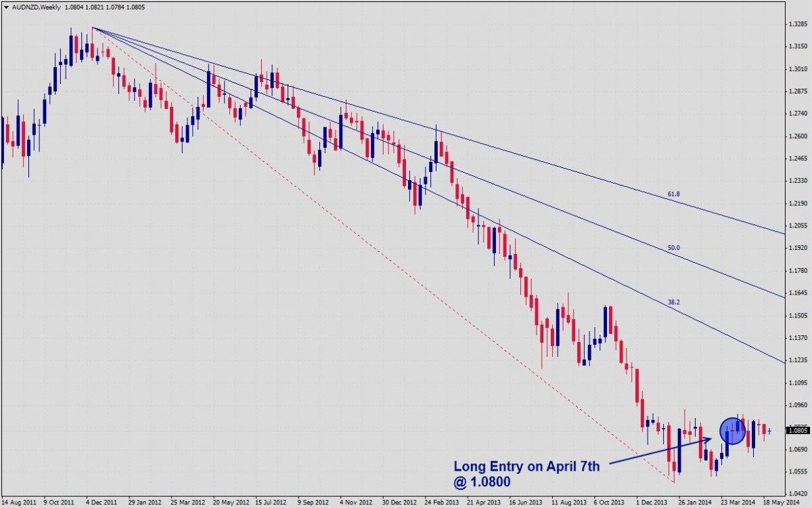Viewport: 812px width, 508px height.
Task: Click the highlighted 1.0805 current price tag
Action: pyautogui.click(x=797, y=429)
